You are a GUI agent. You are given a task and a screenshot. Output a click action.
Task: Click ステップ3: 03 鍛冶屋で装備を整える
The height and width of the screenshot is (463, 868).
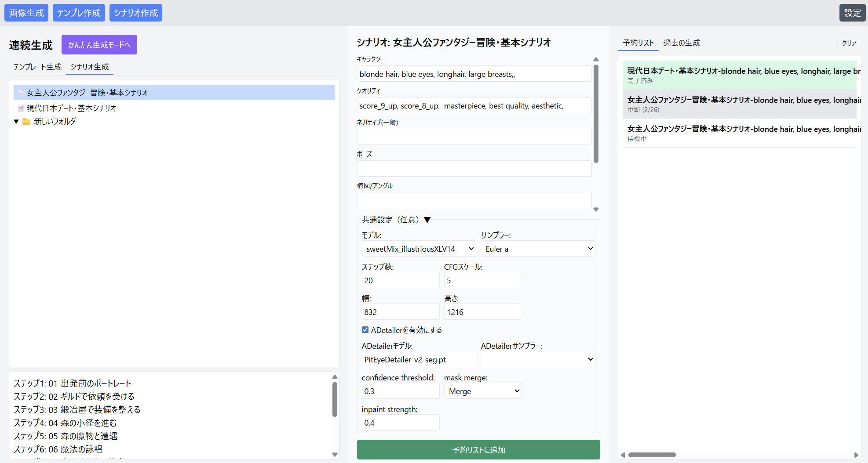(77, 410)
